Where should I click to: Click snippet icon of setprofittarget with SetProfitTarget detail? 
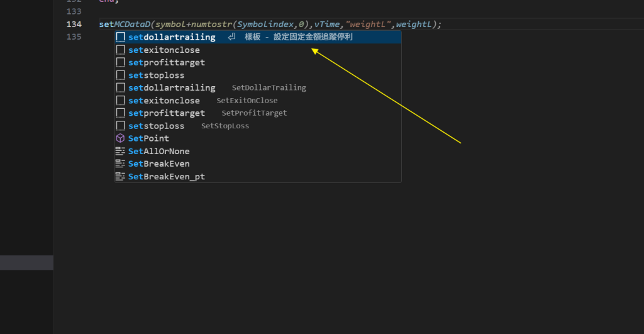(x=121, y=113)
